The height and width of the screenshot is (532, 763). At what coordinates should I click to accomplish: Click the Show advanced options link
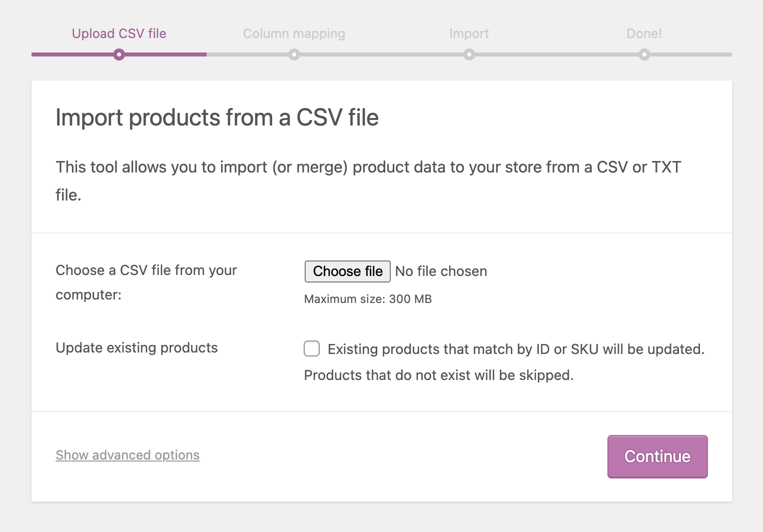(127, 455)
